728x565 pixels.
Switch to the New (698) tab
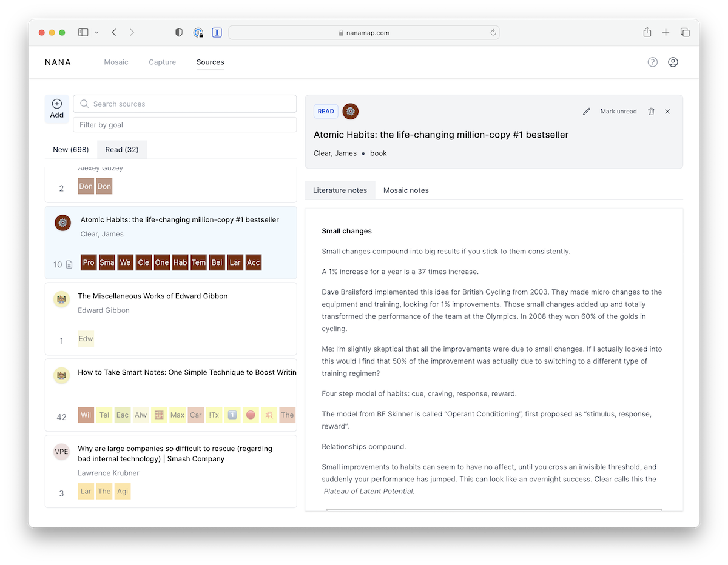pyautogui.click(x=71, y=149)
